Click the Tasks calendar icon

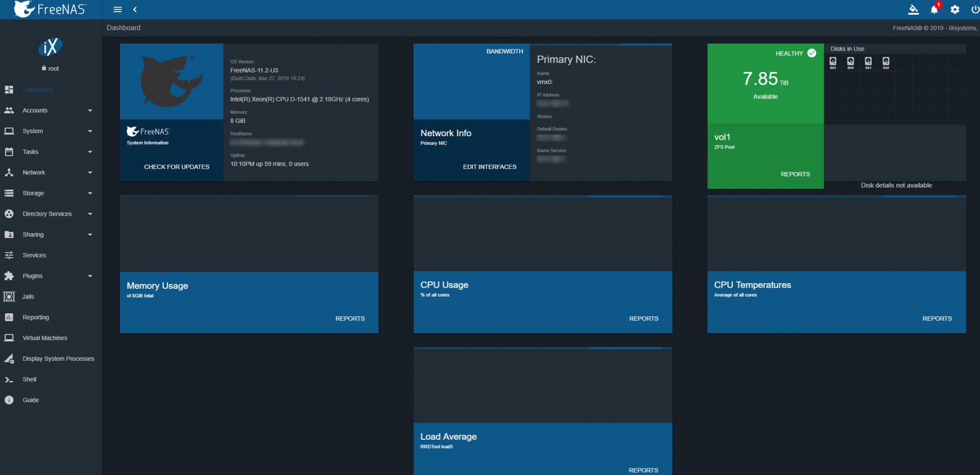[9, 152]
